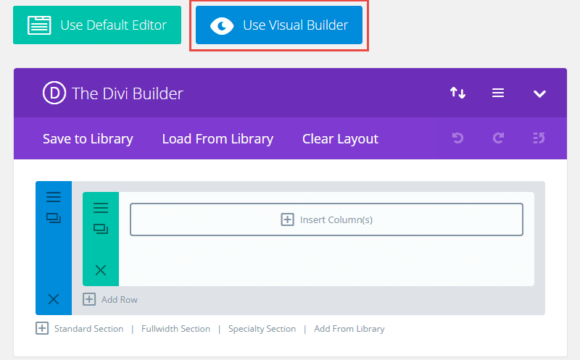This screenshot has width=580, height=360.
Task: Click the eye icon on Visual Builder button
Action: [222, 26]
